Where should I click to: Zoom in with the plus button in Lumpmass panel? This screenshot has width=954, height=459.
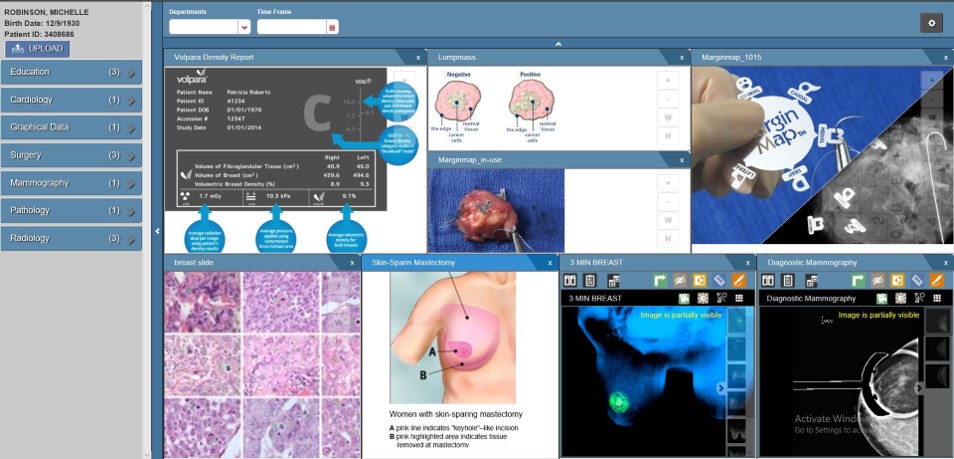668,80
